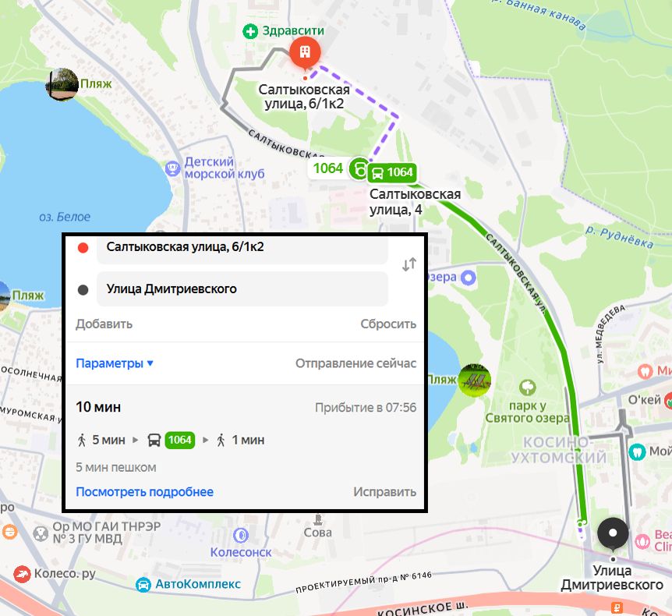The height and width of the screenshot is (616, 672).
Task: Click the АвтоКомплекс car service icon
Action: 143,584
